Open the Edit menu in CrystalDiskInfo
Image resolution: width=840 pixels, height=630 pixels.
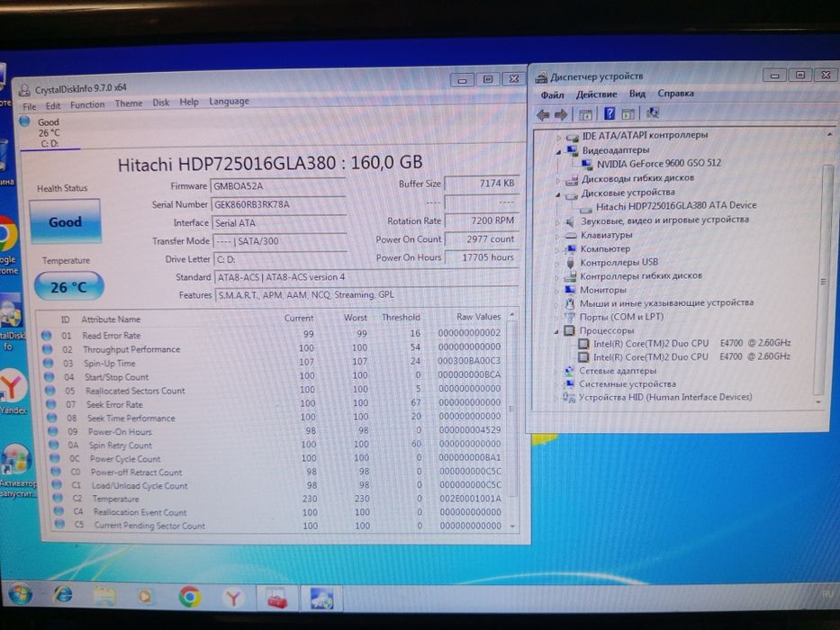click(x=53, y=106)
